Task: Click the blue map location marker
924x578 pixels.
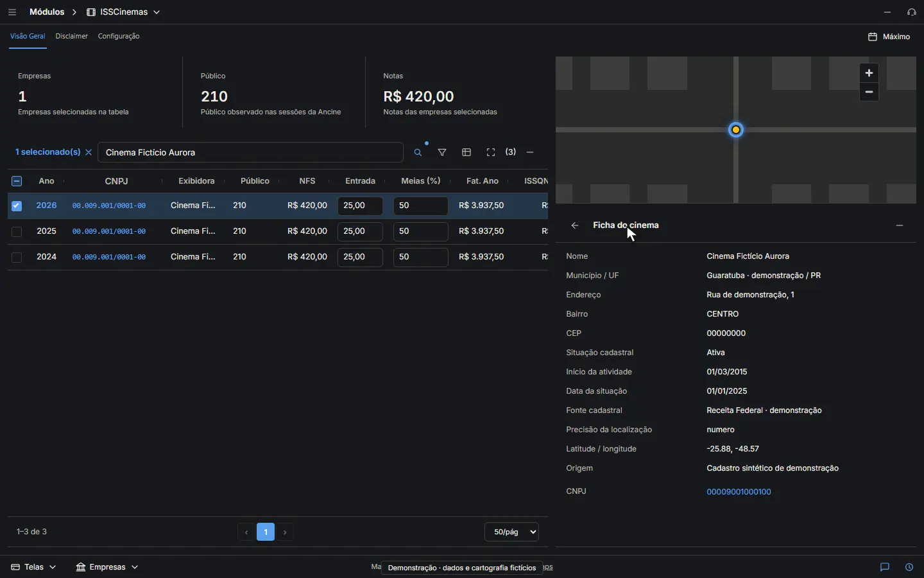Action: [x=737, y=130]
